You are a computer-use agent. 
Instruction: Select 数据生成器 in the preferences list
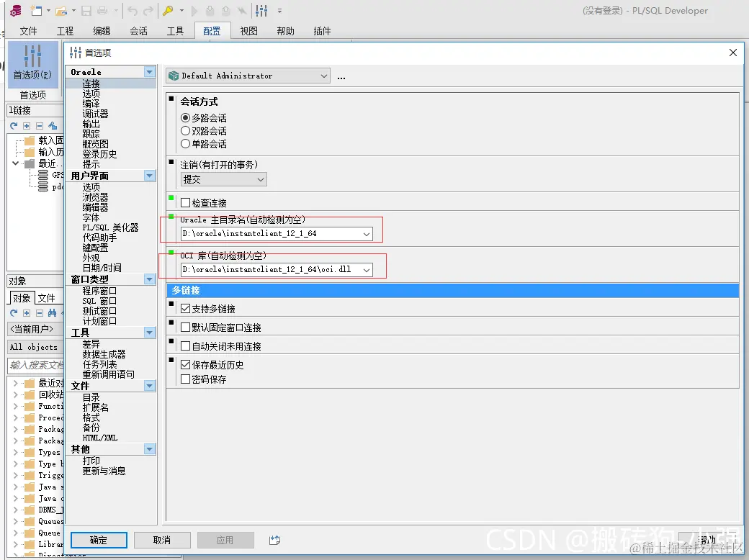[104, 354]
